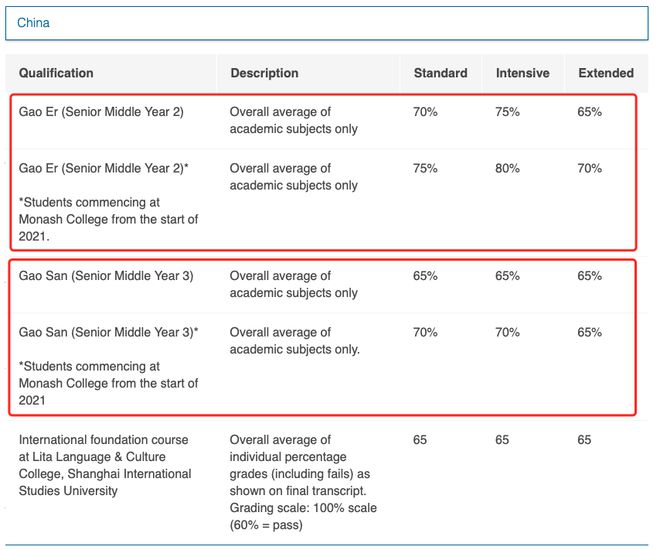Select the first Gao Er qualification row
The height and width of the screenshot is (550, 660).
(323, 120)
